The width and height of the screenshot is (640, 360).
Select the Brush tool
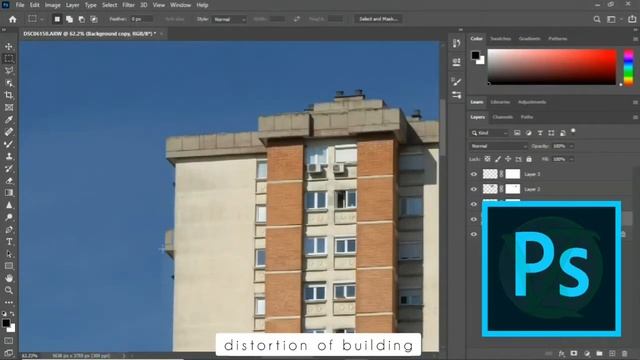point(9,144)
